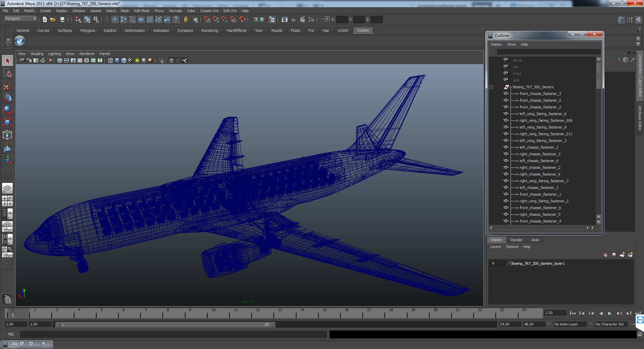Activate the Paint Selection tool

tap(7, 86)
